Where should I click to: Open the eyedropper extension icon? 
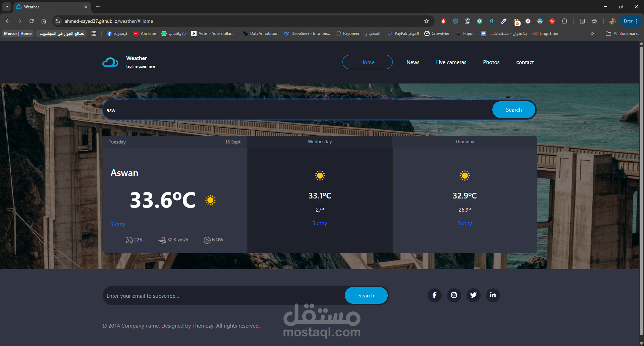point(504,21)
